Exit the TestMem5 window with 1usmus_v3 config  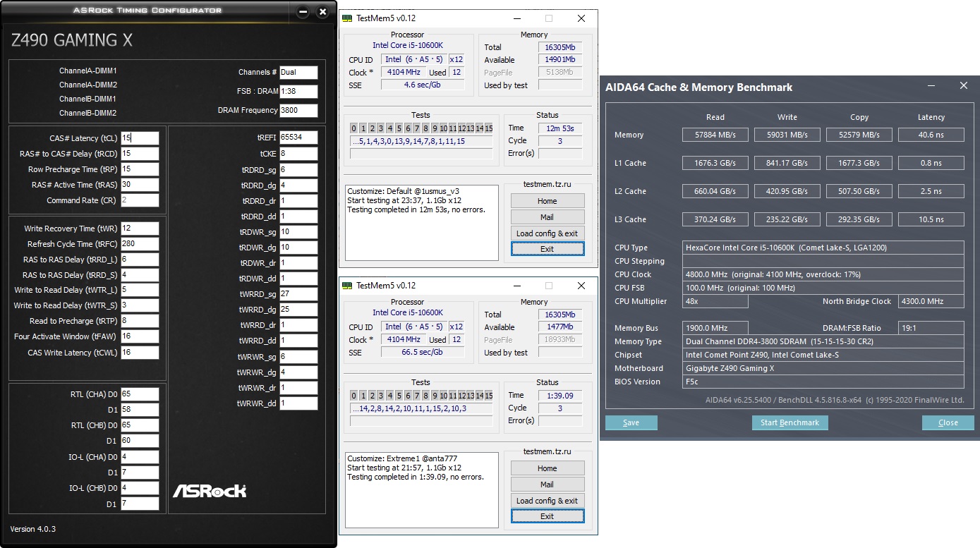point(548,249)
